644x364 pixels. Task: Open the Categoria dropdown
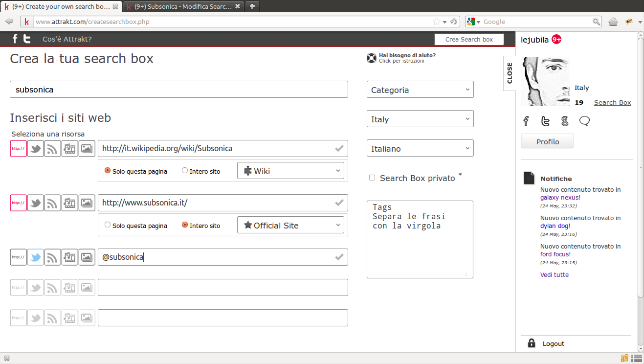click(420, 90)
